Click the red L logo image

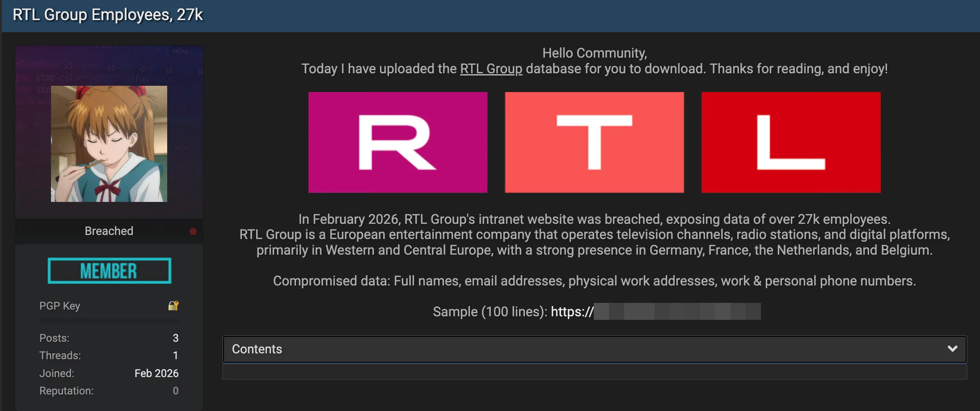tap(790, 143)
